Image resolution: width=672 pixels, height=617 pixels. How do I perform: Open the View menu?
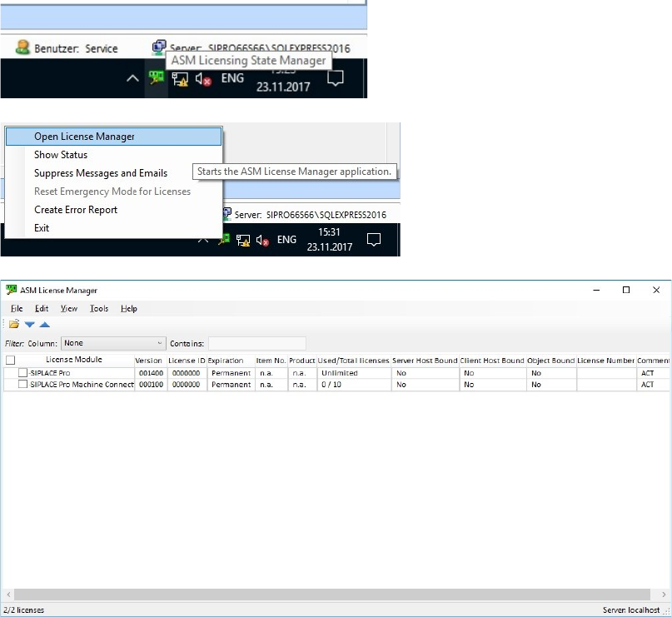69,308
